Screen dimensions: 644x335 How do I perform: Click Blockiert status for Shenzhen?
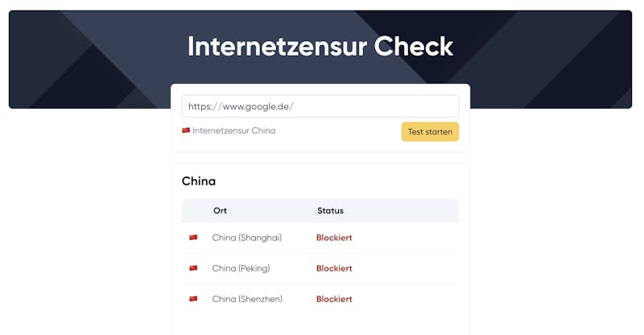(334, 299)
